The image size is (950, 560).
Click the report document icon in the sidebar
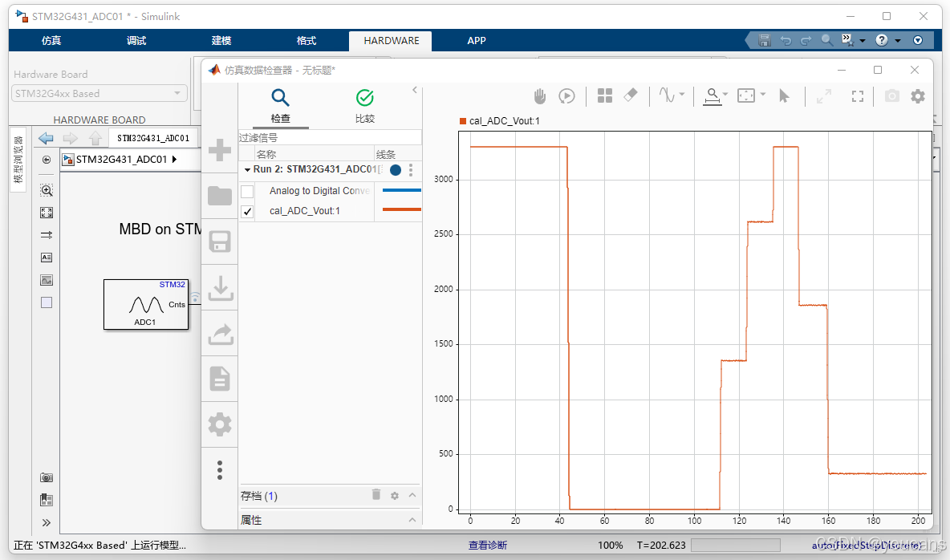coord(219,379)
